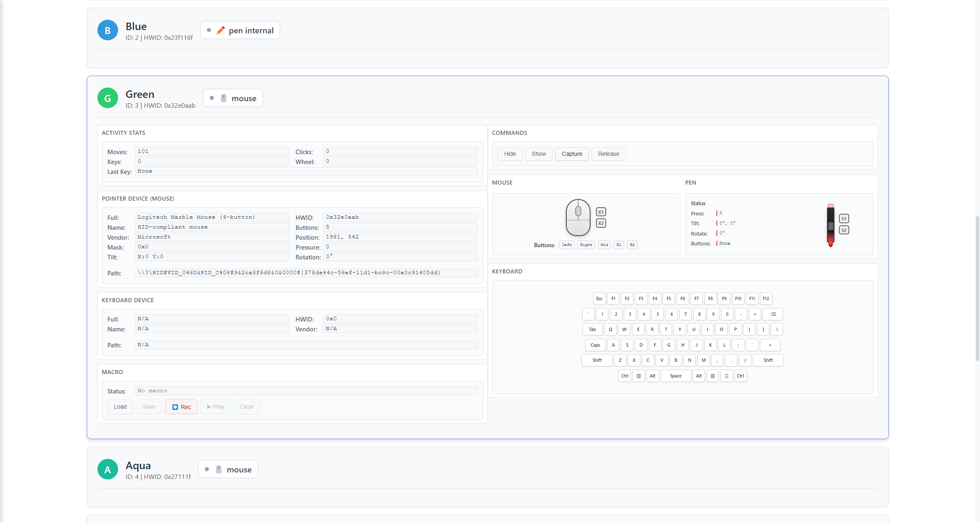Click the Esc key on the virtual keyboard
Screen dimensions: 980x523
click(599, 299)
